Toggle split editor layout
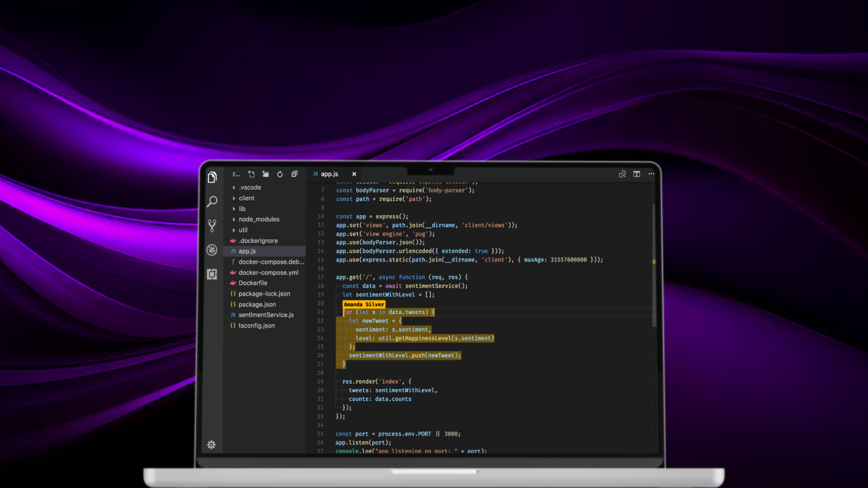The image size is (868, 488). pyautogui.click(x=637, y=174)
